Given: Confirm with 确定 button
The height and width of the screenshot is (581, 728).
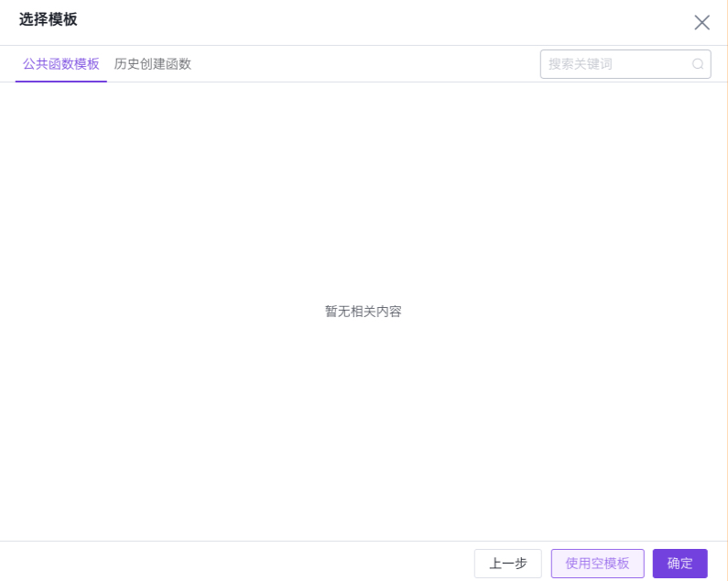Looking at the screenshot, I should click(x=679, y=564).
